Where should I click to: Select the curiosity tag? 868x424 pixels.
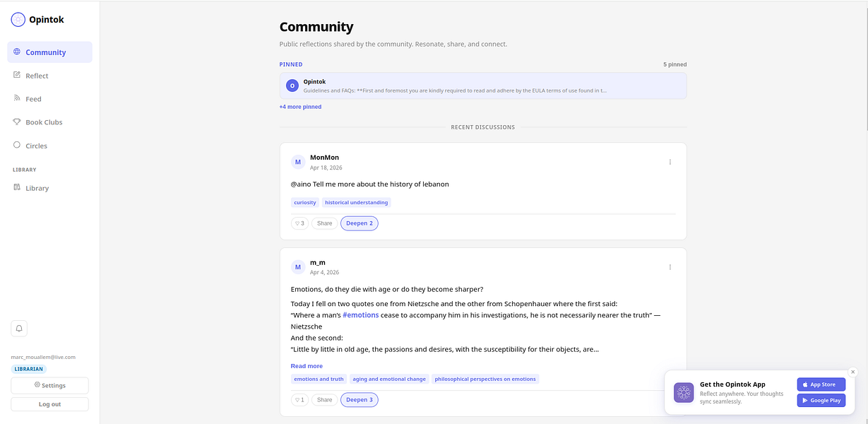point(305,202)
